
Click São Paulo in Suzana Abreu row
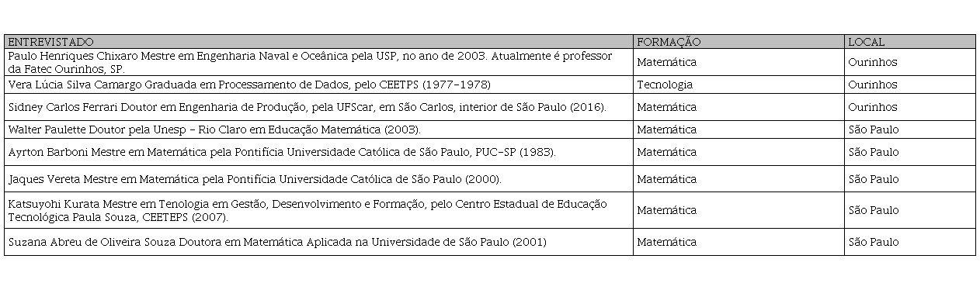[x=874, y=242]
